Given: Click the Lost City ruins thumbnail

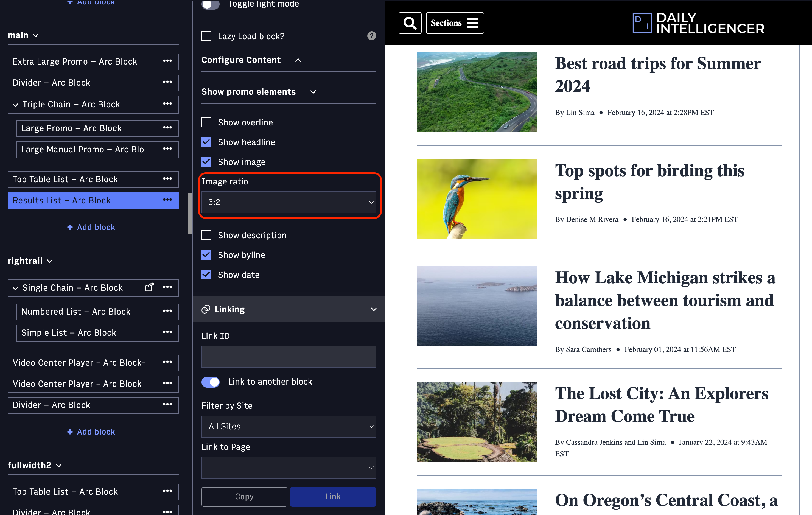Looking at the screenshot, I should (x=477, y=422).
